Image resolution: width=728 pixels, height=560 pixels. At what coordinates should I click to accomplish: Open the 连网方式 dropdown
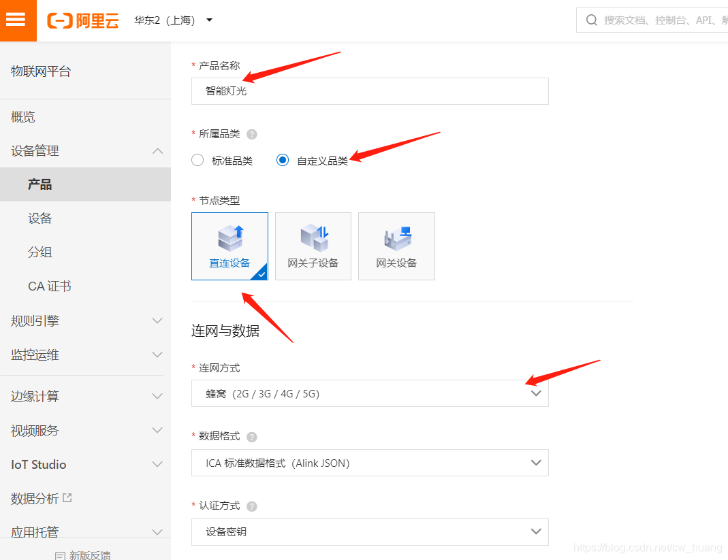(370, 393)
